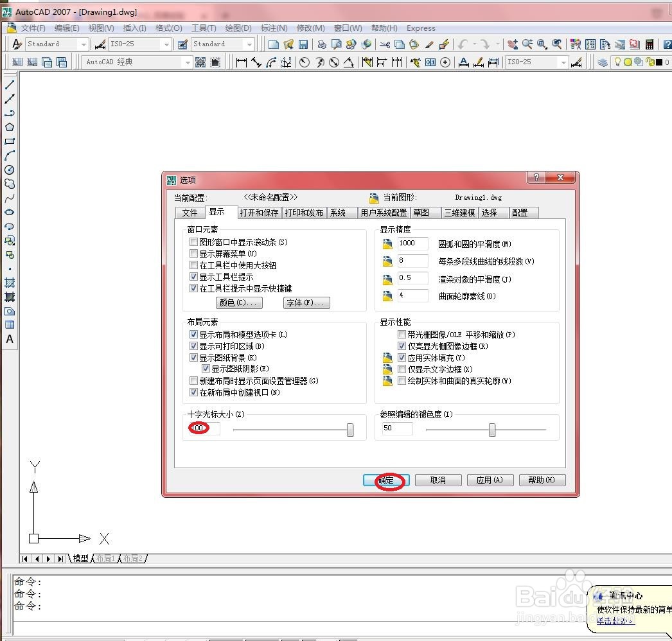Open the Express menu
This screenshot has height=641, width=672.
tap(421, 28)
